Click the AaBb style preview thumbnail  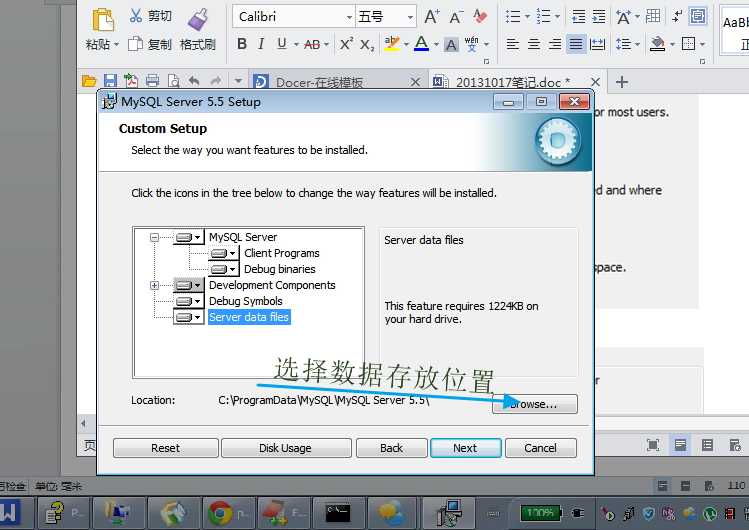(x=735, y=32)
